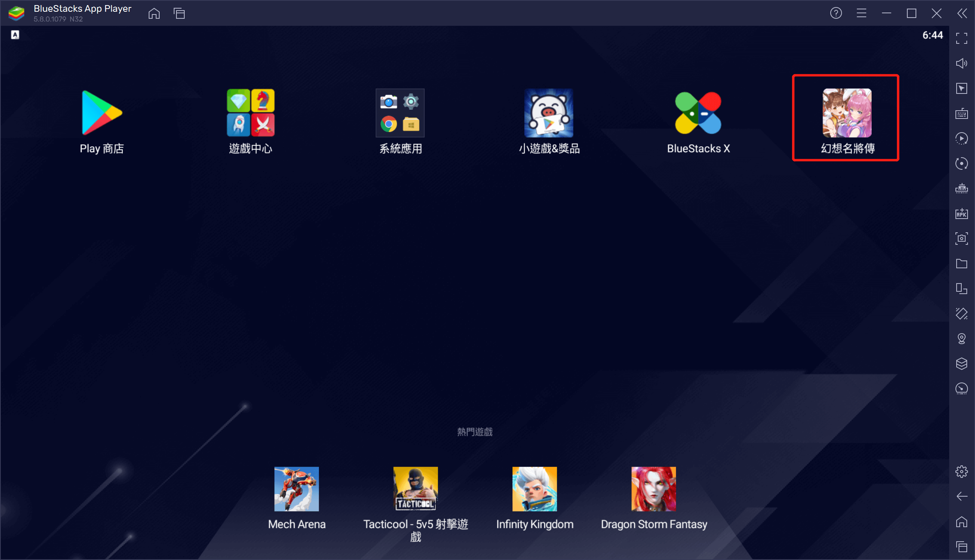Screen dimensions: 975x560
Task: Open settings gear in side toolbar
Action: tap(962, 472)
